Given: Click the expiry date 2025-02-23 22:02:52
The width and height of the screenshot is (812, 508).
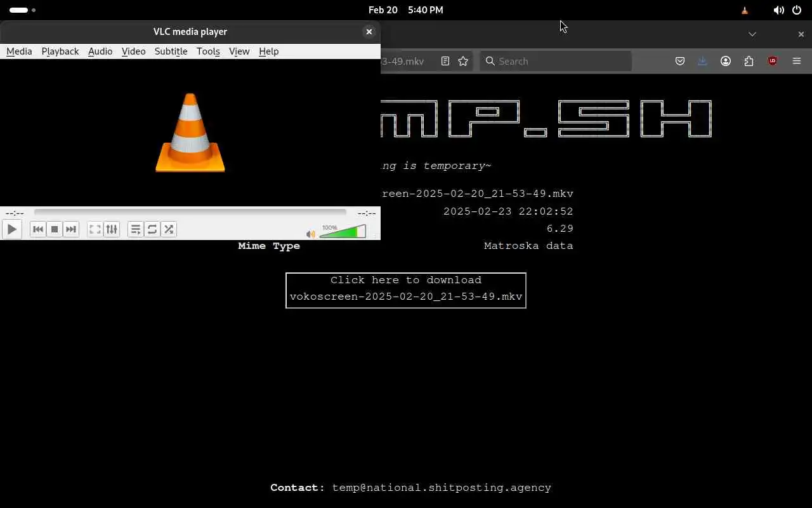Looking at the screenshot, I should click(508, 211).
